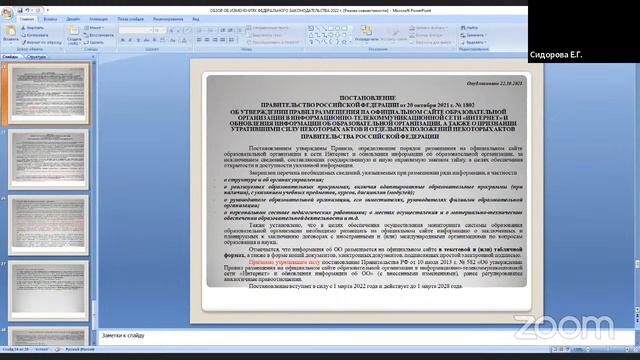Viewport: 640px width, 360px height.
Task: Click the Quick Styles (Экспресс-стили) icon
Action: pyautogui.click(x=394, y=33)
